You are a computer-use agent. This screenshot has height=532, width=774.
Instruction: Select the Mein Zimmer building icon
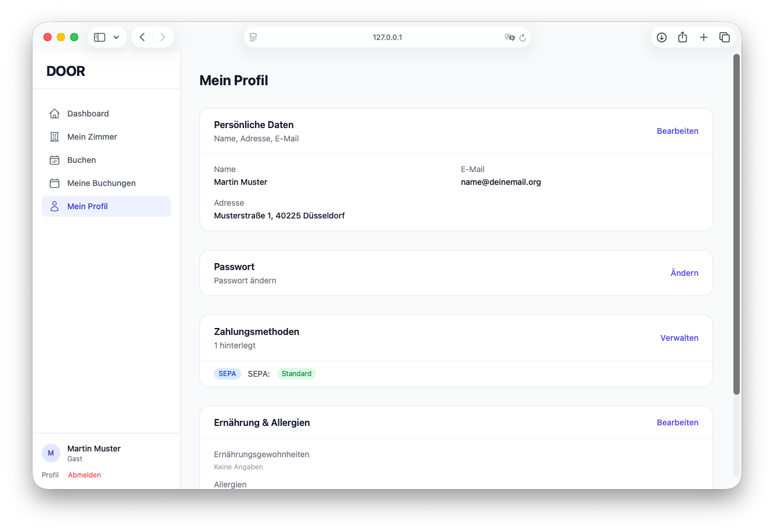click(54, 137)
